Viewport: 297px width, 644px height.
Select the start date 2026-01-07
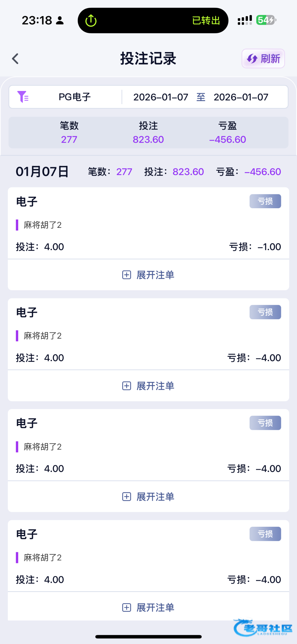pyautogui.click(x=161, y=97)
